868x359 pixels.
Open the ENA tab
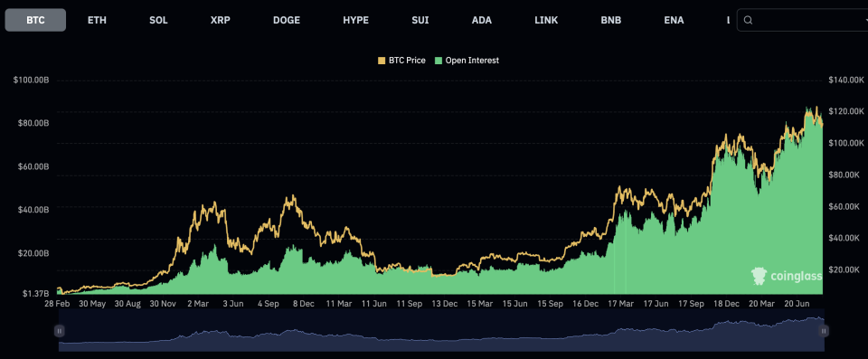[674, 20]
